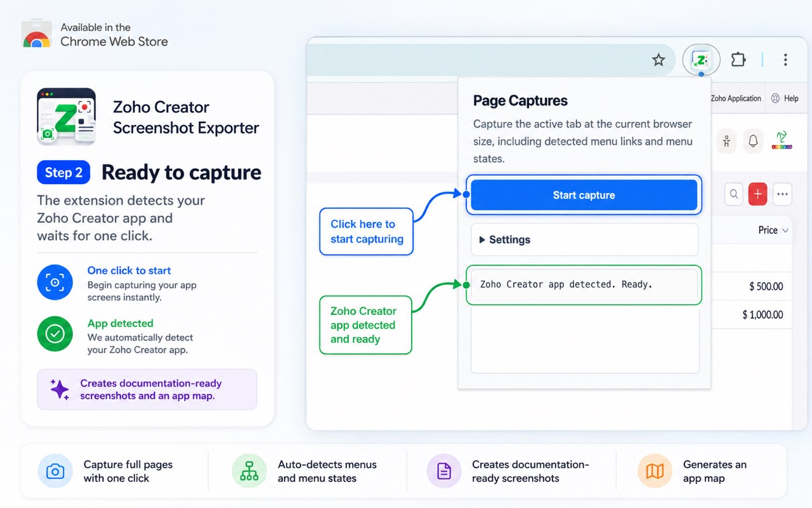Open the Price column dropdown
This screenshot has height=508, width=812.
click(x=785, y=231)
